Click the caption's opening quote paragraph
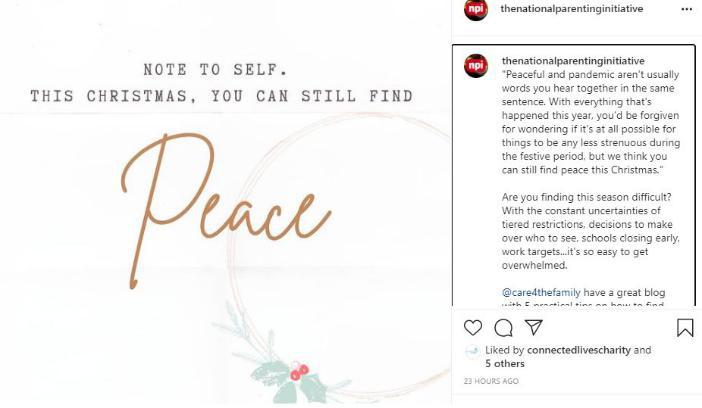This screenshot has width=702, height=408. pos(590,120)
